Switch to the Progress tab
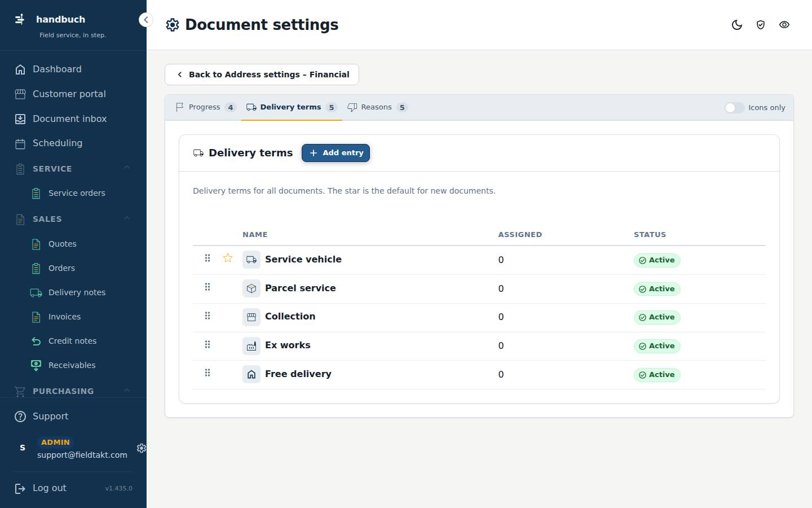Screen dimensions: 812x508 205,107
